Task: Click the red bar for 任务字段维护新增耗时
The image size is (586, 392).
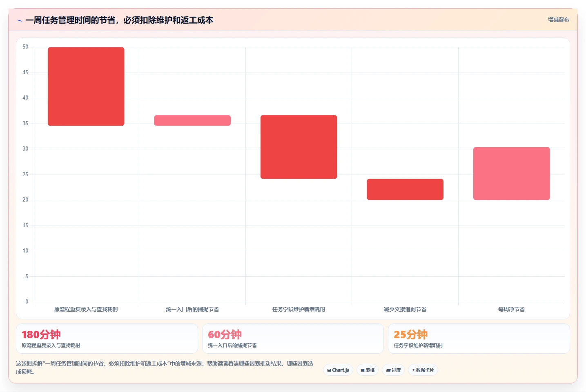Action: pyautogui.click(x=299, y=147)
